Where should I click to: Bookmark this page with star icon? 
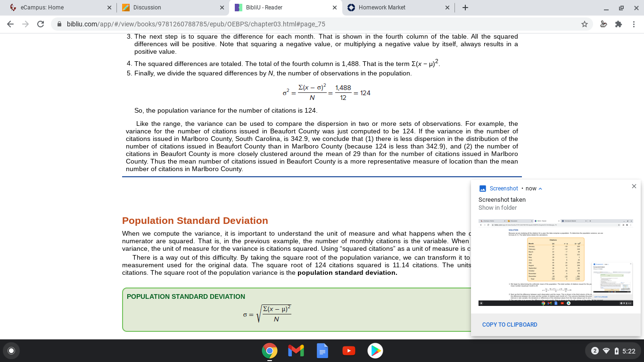tap(585, 24)
